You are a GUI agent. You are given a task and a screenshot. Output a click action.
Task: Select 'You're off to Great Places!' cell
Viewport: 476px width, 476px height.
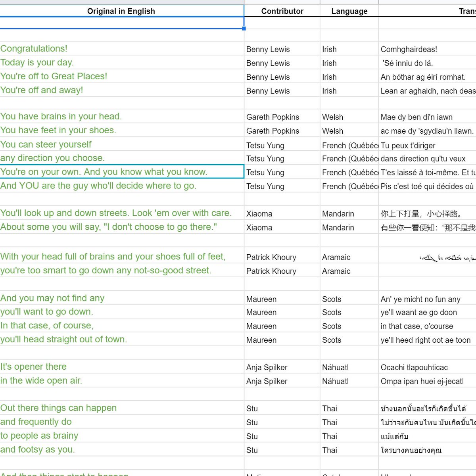coord(121,76)
